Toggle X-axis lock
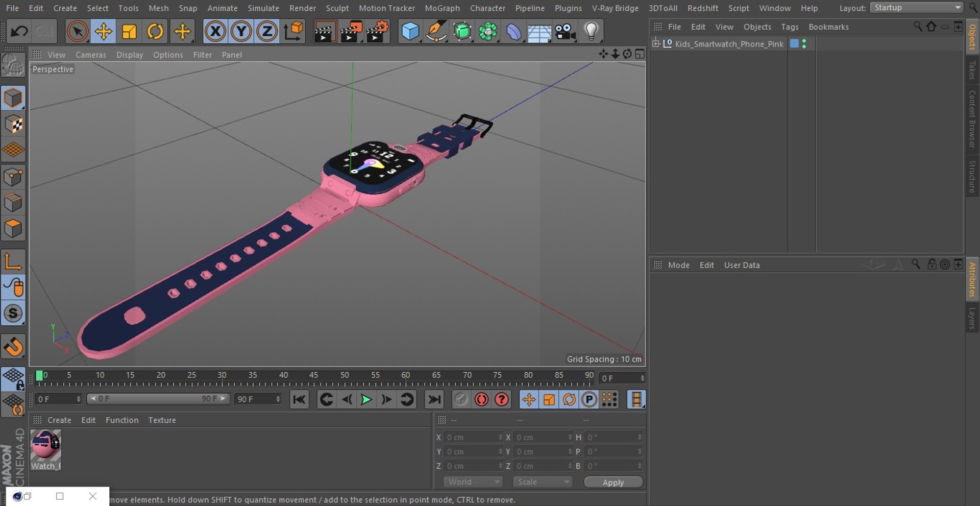 coord(215,32)
